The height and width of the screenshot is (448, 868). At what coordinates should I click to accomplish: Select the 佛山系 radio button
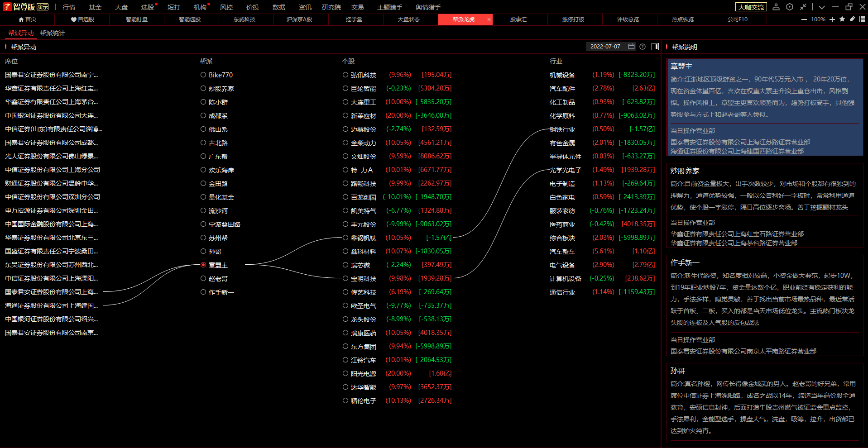point(203,129)
